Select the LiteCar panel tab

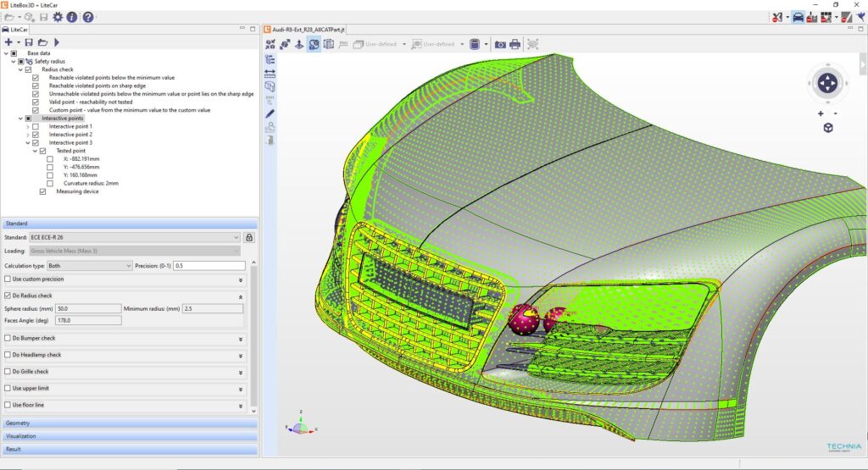point(15,30)
